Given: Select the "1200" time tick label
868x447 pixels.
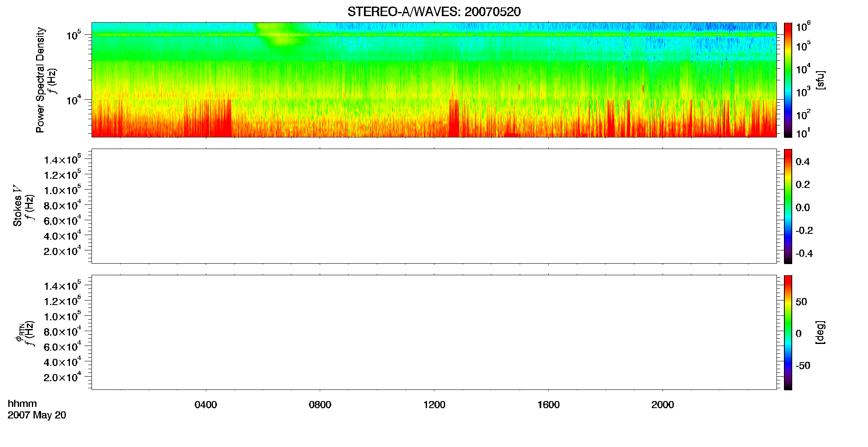Looking at the screenshot, I should (434, 405).
